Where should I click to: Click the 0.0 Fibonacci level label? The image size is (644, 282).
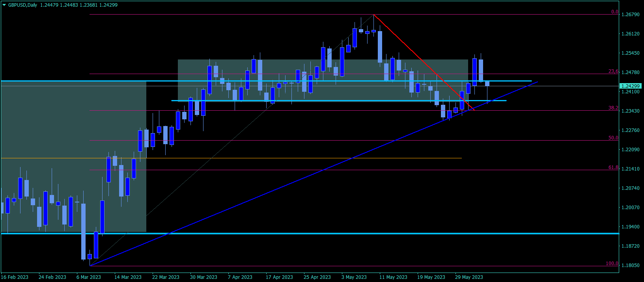click(615, 12)
